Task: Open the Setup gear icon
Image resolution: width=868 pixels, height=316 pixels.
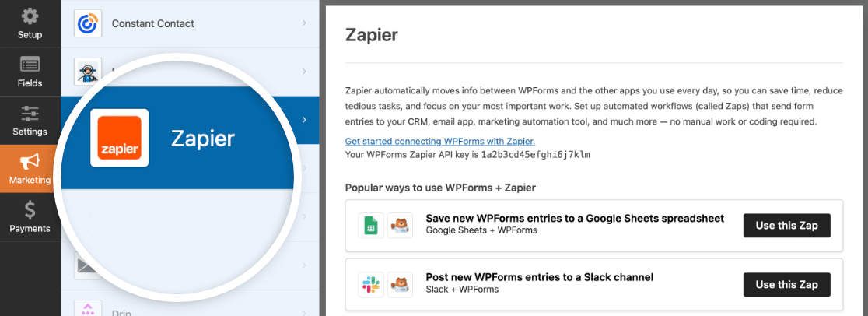Action: pos(30,16)
